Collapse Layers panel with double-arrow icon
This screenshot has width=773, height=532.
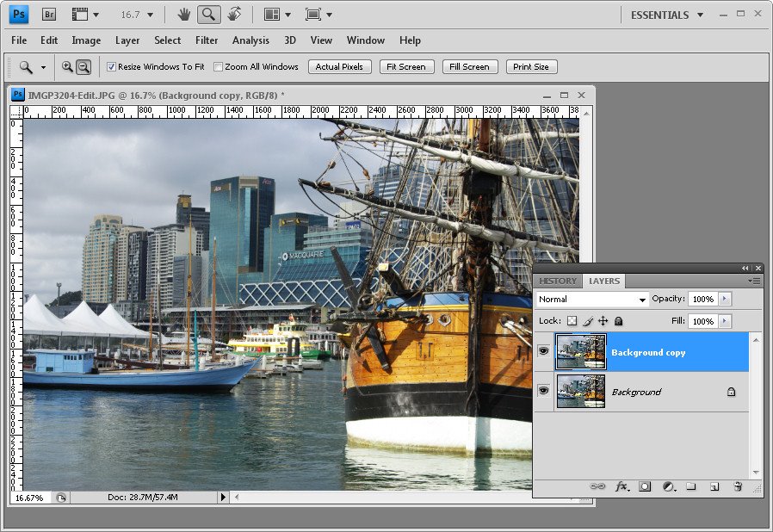(745, 269)
